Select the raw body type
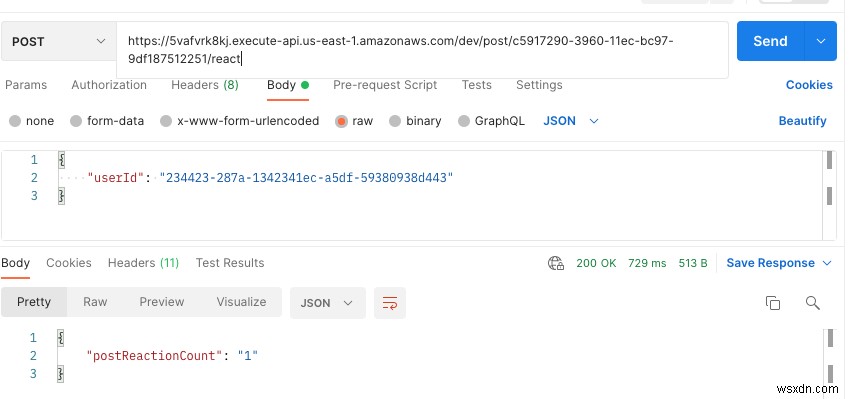Screen dimensions: 850x399 (x=354, y=121)
